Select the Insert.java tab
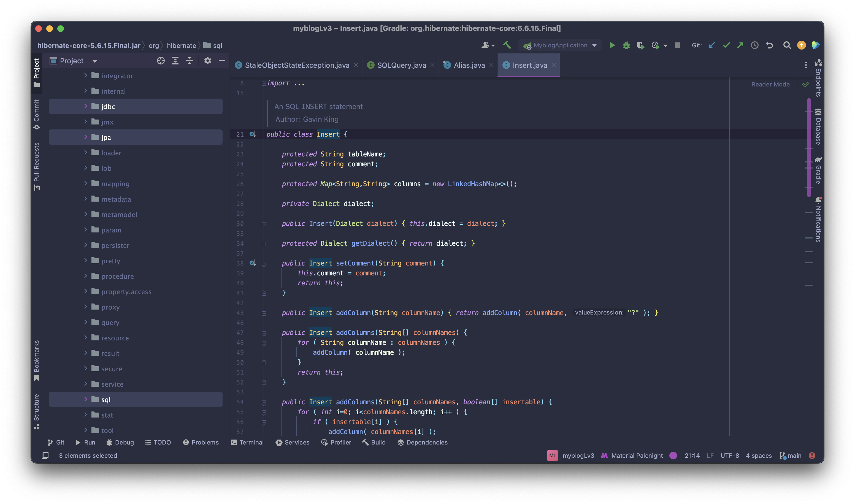 tap(529, 65)
